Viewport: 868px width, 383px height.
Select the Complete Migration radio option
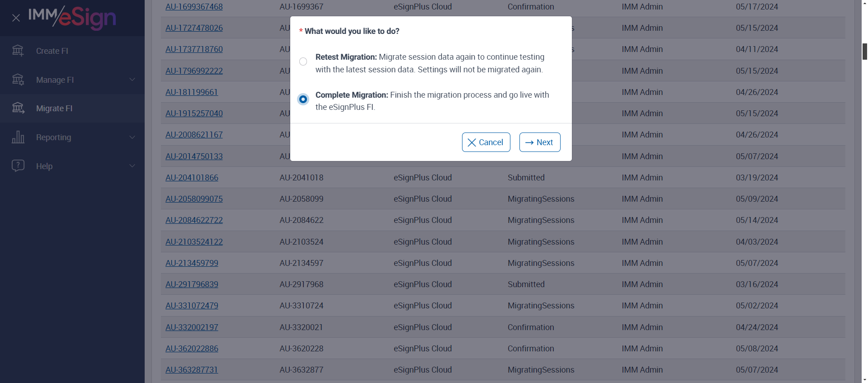(x=303, y=99)
